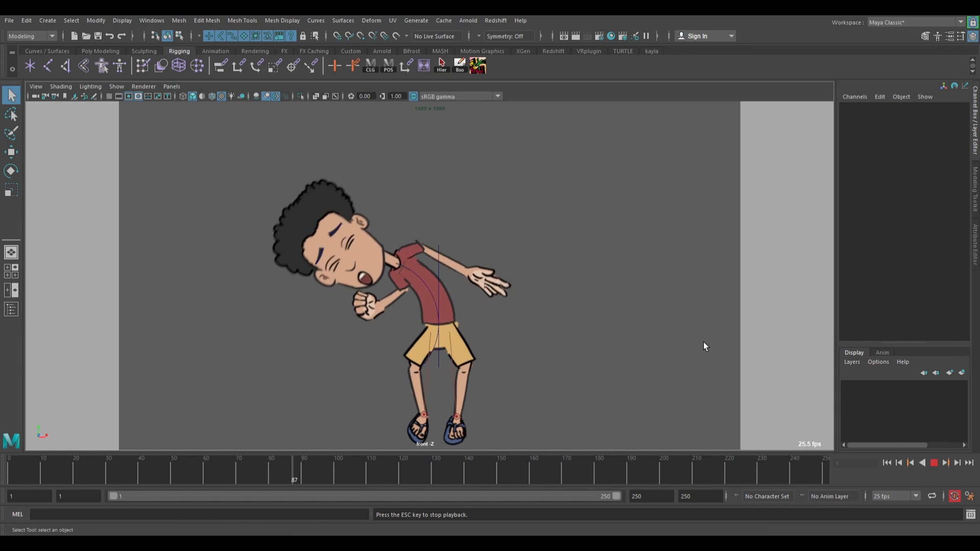Toggle the viewport grid display icon
Screen dimensions: 980x551
click(109, 96)
